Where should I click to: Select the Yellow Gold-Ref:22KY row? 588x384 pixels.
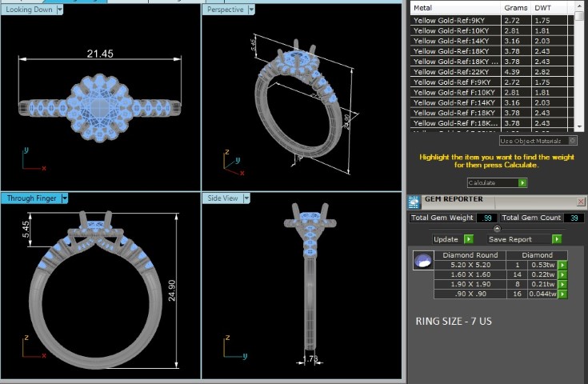(x=492, y=72)
